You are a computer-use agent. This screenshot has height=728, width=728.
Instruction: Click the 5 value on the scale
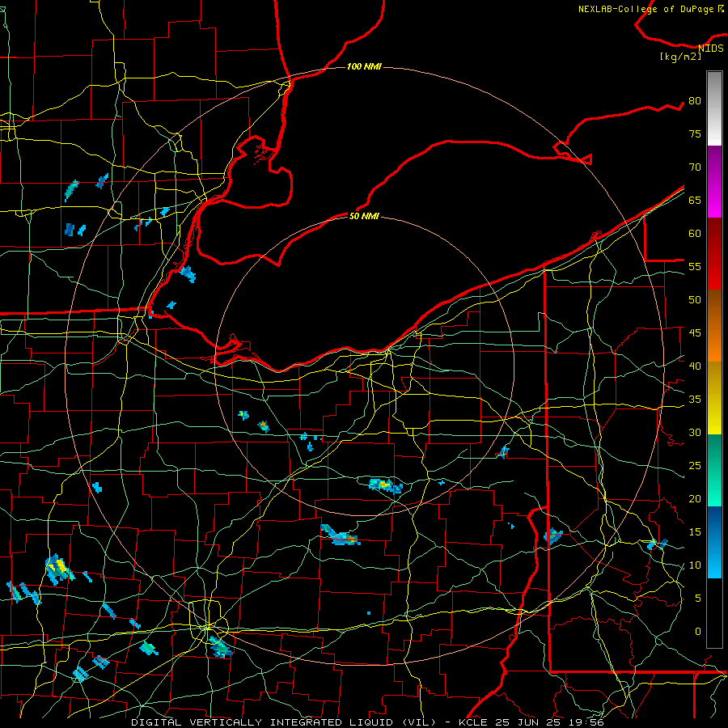click(698, 598)
